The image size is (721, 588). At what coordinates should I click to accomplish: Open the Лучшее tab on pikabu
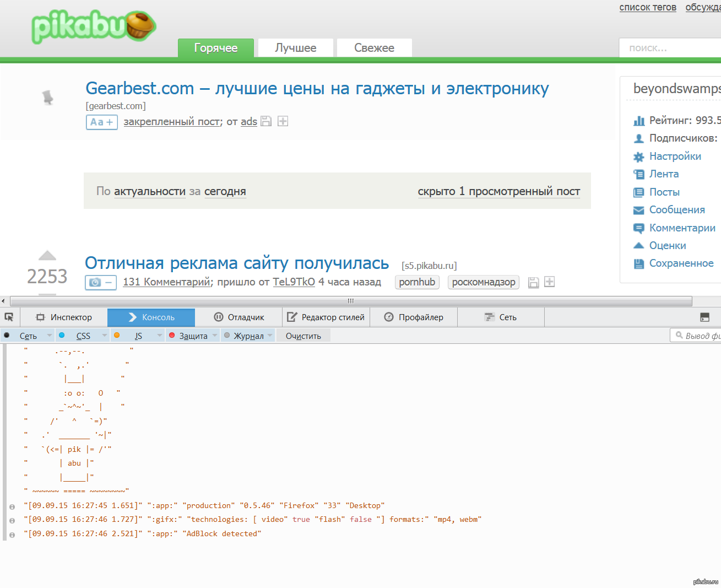tap(295, 48)
